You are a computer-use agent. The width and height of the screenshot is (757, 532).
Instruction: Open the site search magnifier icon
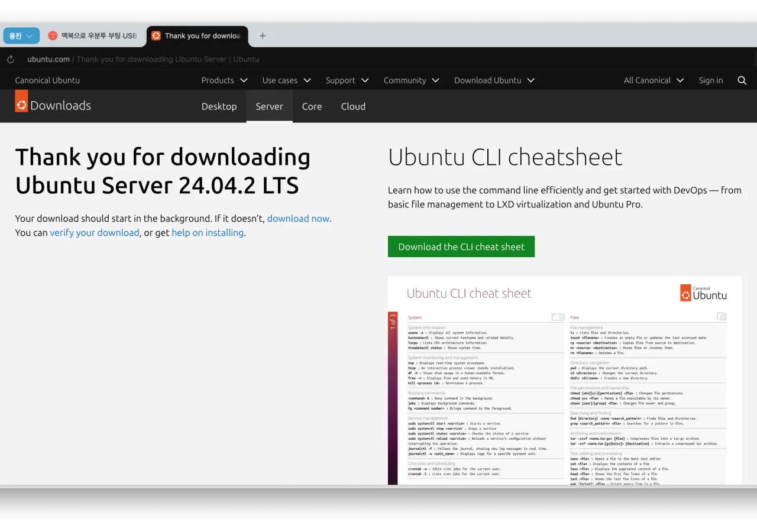[x=742, y=80]
